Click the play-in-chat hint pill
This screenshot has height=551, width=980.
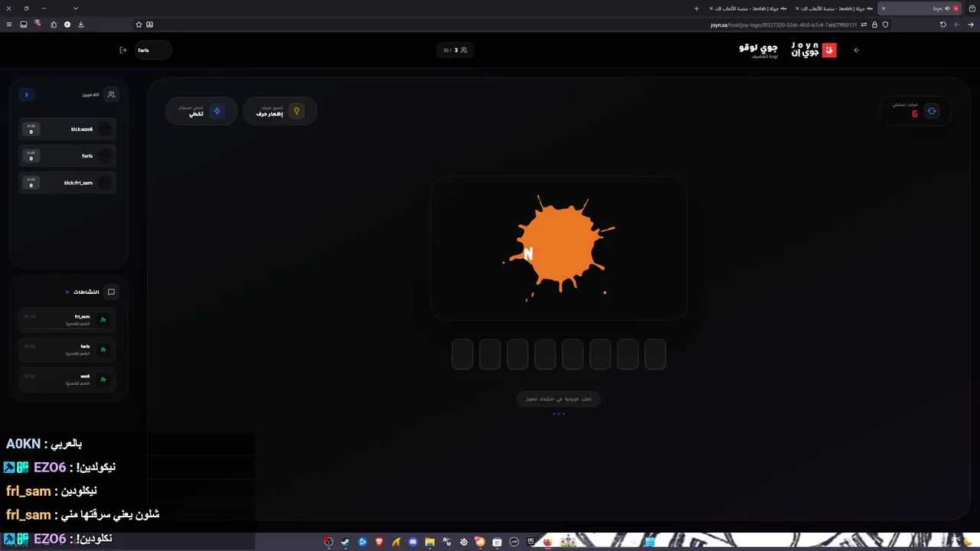coord(559,399)
